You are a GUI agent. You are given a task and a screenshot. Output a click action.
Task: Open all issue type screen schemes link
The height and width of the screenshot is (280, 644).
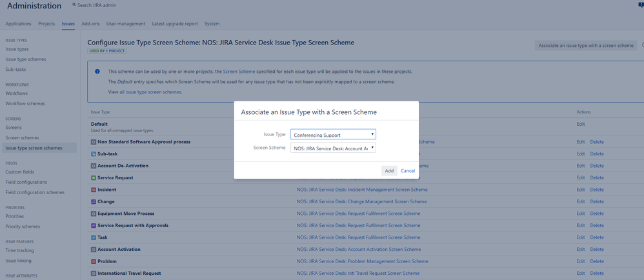150,92
